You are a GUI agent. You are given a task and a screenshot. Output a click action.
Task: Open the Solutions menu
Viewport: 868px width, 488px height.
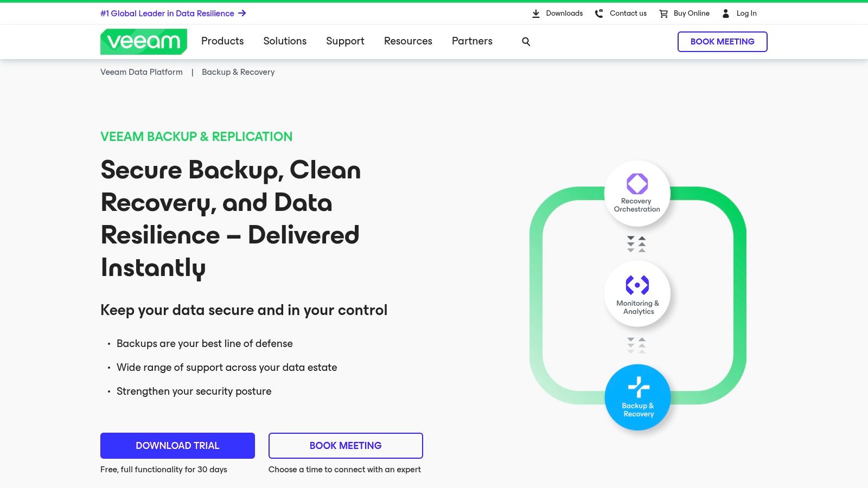pos(285,41)
